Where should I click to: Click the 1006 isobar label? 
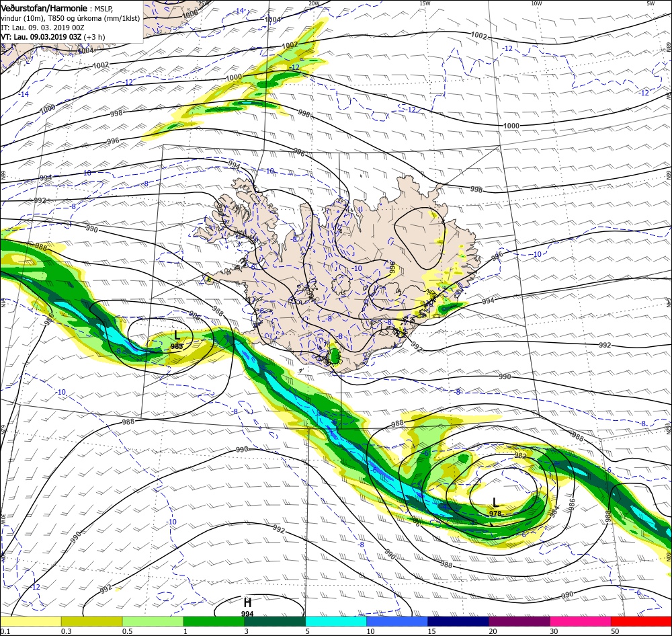(x=190, y=13)
